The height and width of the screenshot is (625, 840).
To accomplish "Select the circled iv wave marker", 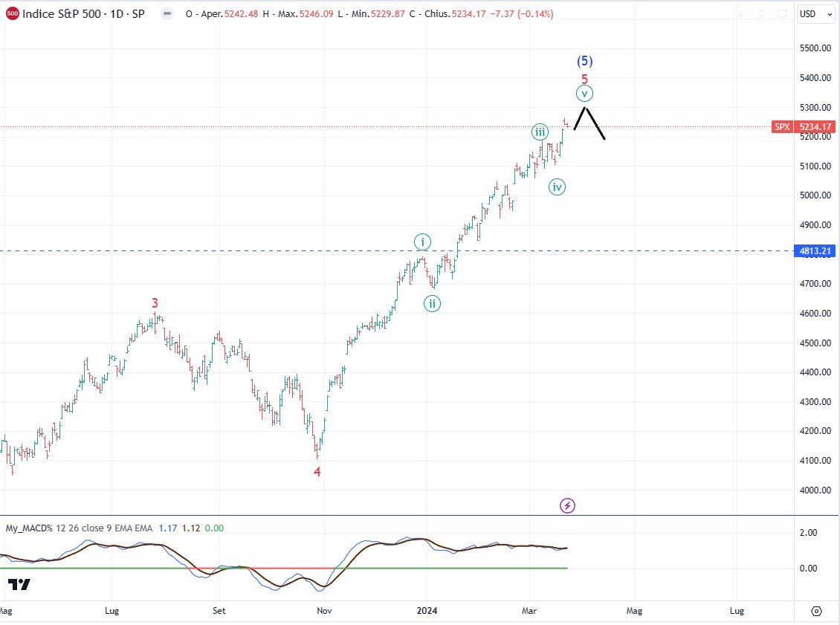I will click(x=557, y=187).
